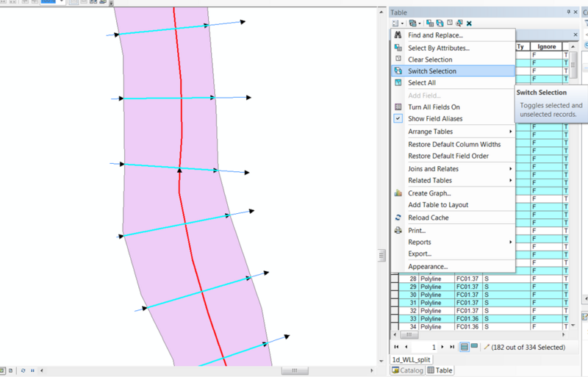Open Related Tables dropdown arrow in toolbar
The width and height of the screenshot is (588, 377).
pyautogui.click(x=420, y=24)
